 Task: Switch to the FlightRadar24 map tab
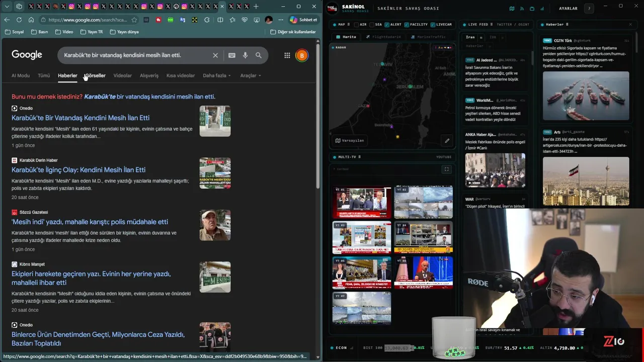383,37
